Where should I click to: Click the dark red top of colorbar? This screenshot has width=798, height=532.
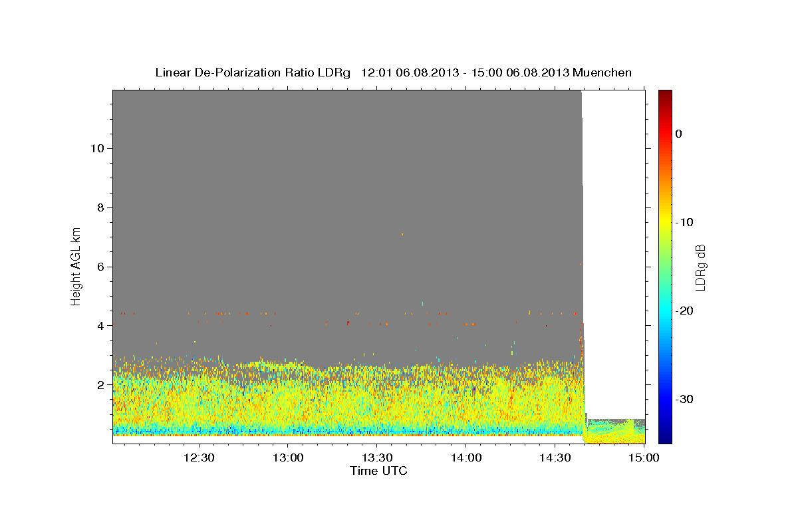(665, 95)
